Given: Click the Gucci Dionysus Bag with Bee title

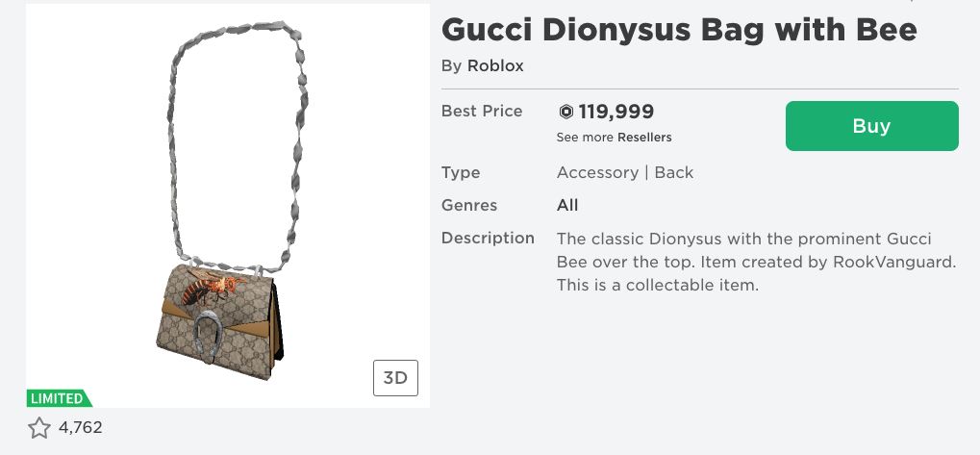Looking at the screenshot, I should [679, 30].
